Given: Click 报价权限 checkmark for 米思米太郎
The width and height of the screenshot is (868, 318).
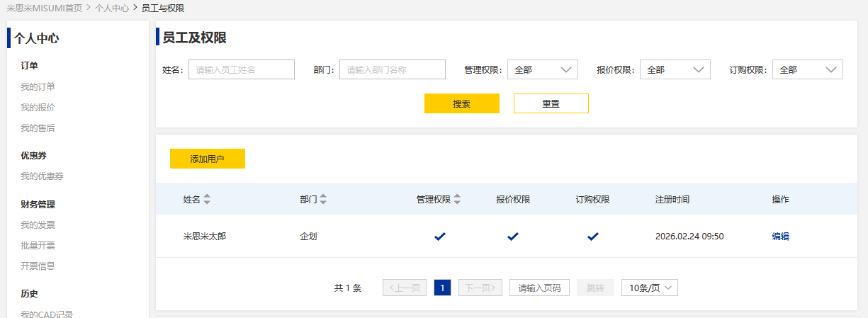Looking at the screenshot, I should [513, 237].
